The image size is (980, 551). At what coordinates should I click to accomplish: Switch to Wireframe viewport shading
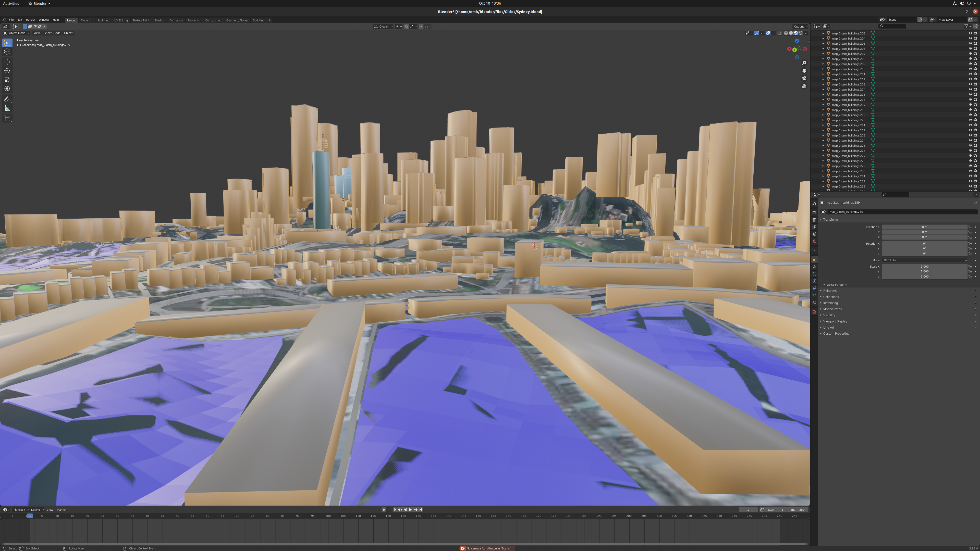pos(786,33)
